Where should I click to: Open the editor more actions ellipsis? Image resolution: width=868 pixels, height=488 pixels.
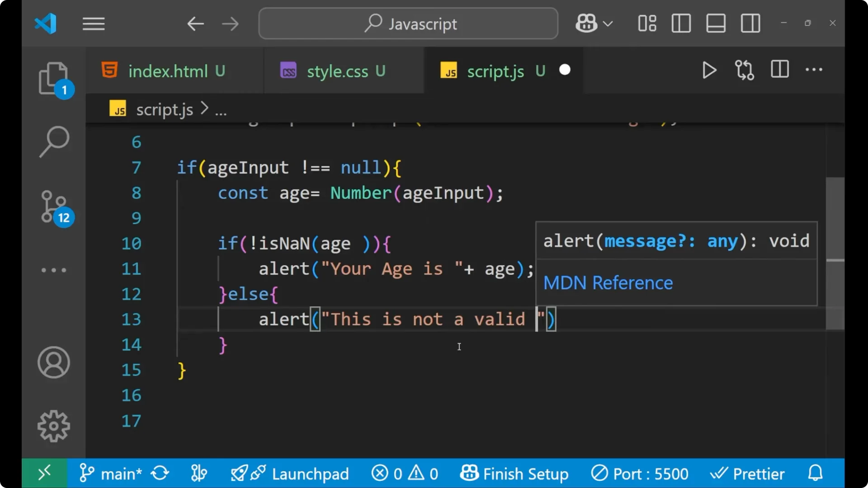pos(813,70)
